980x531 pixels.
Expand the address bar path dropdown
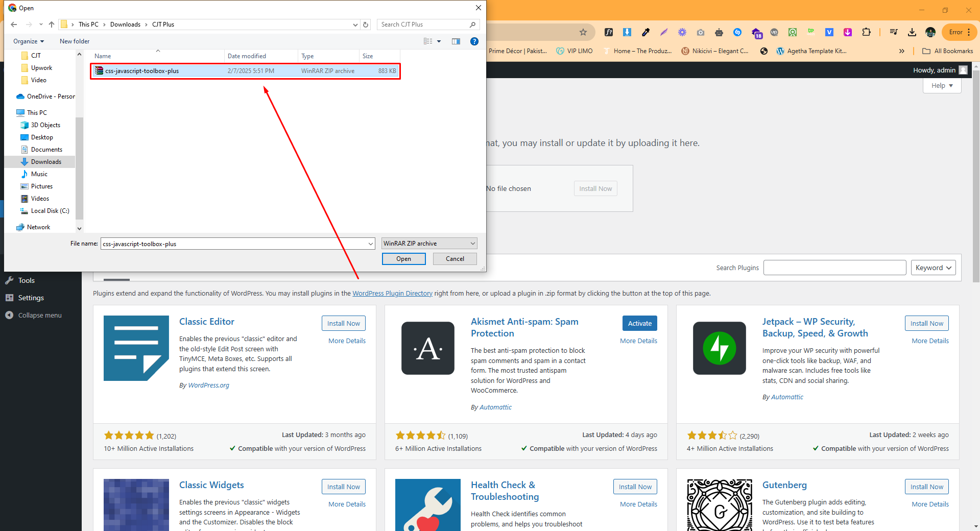tap(355, 24)
